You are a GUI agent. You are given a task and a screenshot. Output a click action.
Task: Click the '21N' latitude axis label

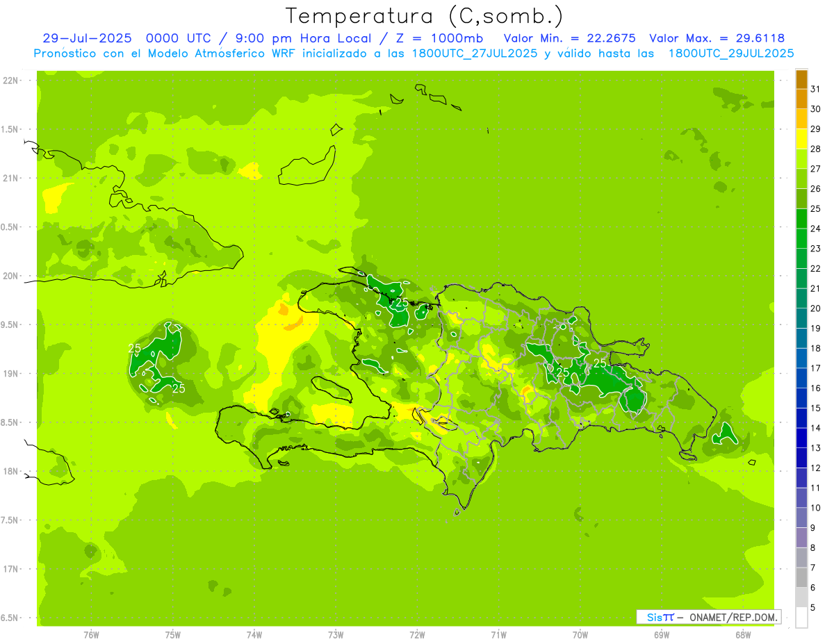pyautogui.click(x=11, y=178)
